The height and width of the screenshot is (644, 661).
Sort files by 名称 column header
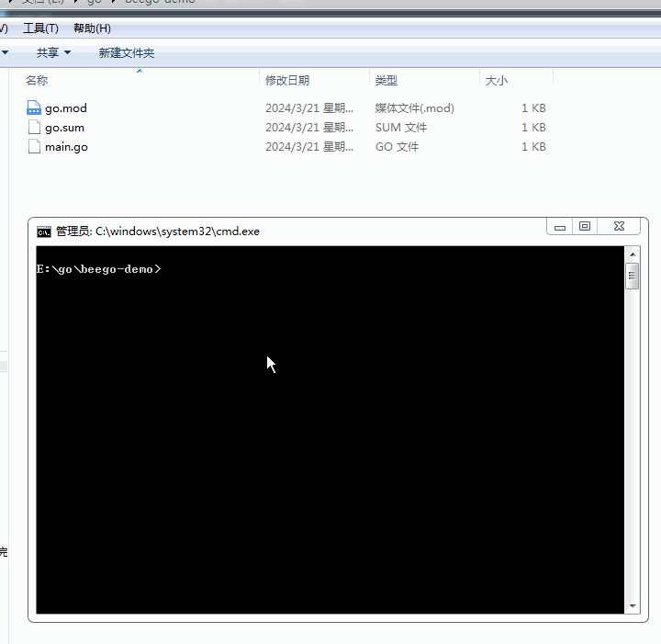click(x=37, y=80)
